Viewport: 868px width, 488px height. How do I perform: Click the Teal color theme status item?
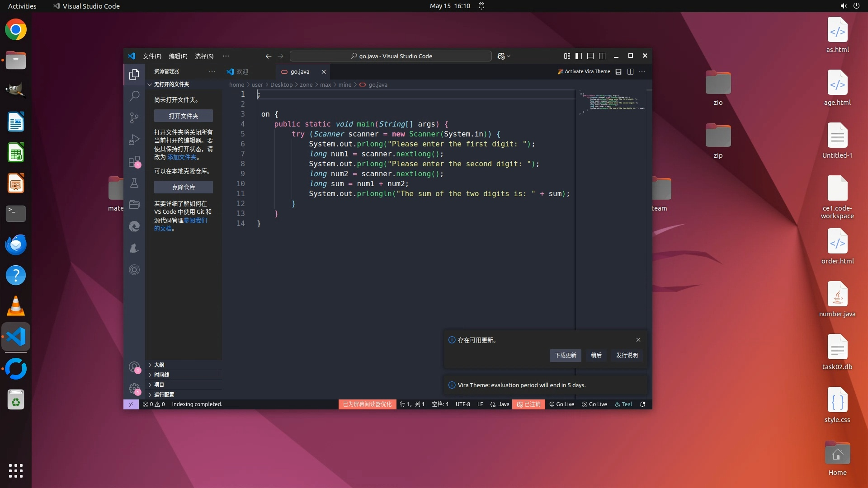(x=623, y=404)
